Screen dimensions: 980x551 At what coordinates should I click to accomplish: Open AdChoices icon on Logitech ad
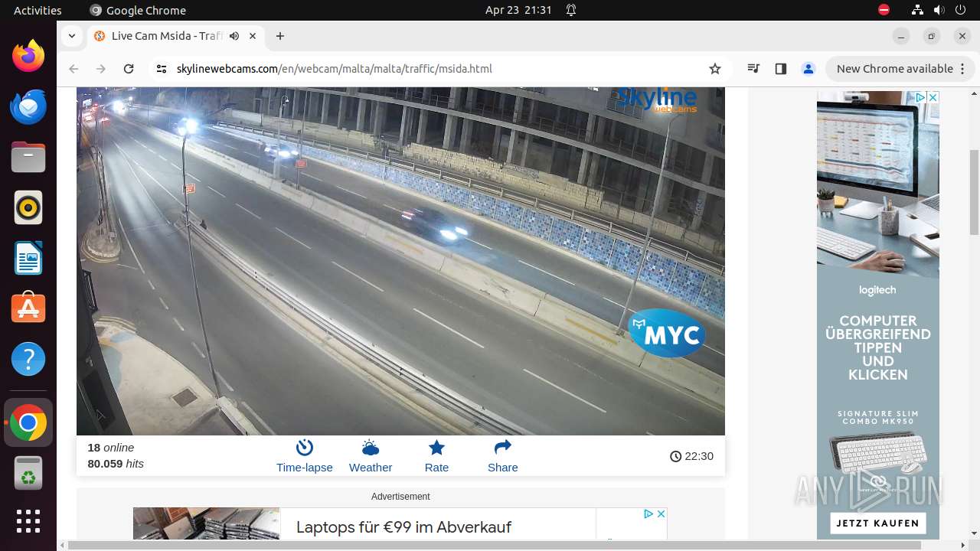click(x=921, y=97)
